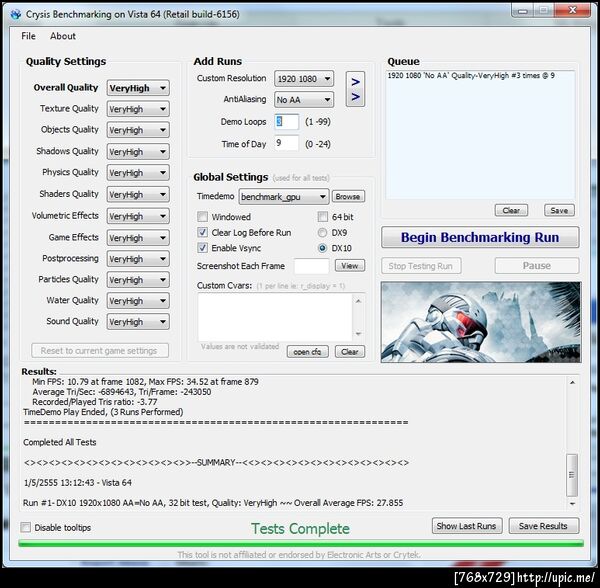Click Screenshot Each Frame input field

coord(311,266)
